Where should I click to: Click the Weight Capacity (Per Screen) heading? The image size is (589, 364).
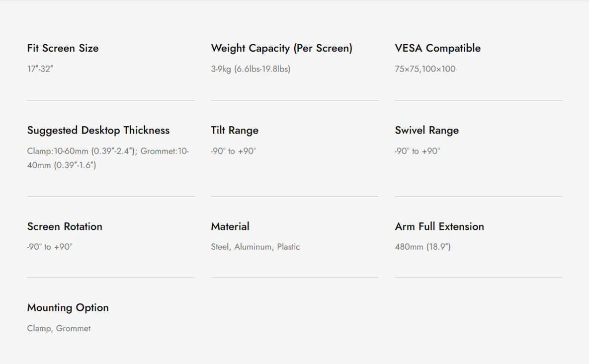pos(281,48)
